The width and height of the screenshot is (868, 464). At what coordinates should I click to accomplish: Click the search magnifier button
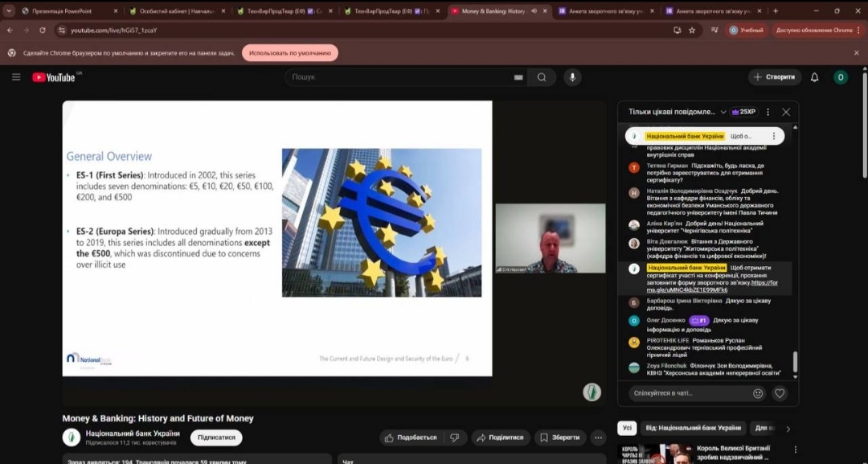point(542,77)
